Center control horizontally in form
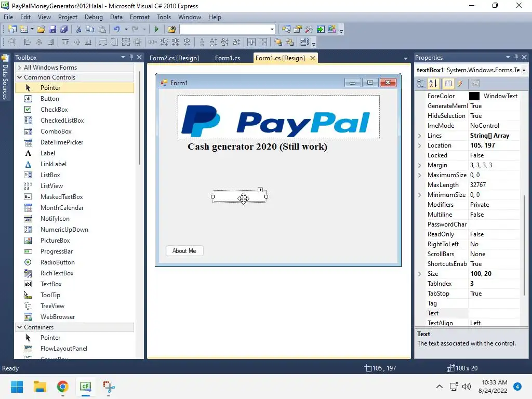This screenshot has height=399, width=532. (x=251, y=42)
